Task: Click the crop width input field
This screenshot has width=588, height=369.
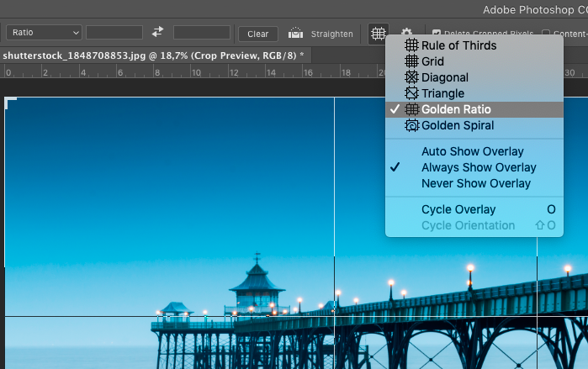Action: tap(114, 33)
